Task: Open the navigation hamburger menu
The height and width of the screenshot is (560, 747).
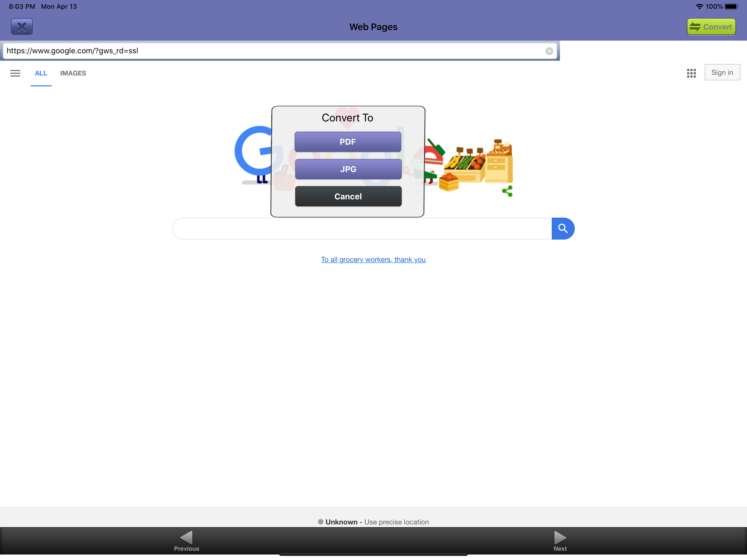Action: click(x=15, y=73)
